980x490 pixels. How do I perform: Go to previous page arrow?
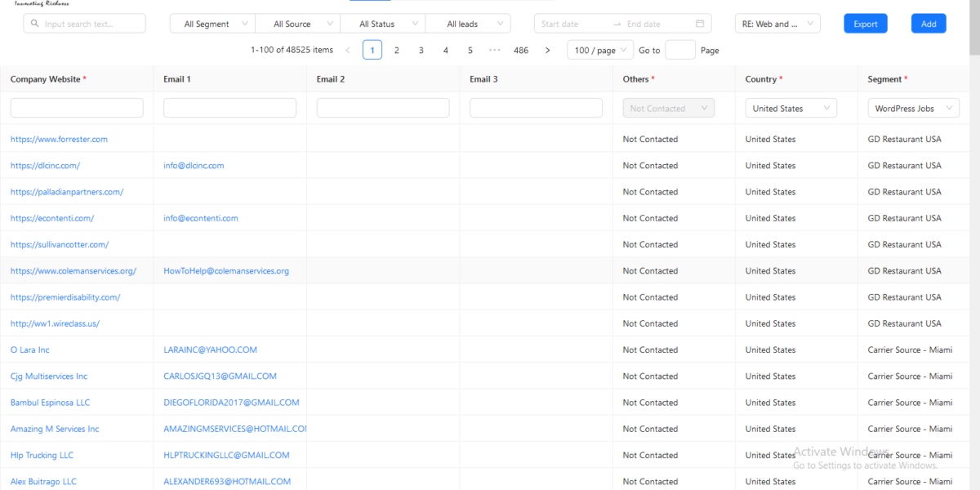(348, 51)
